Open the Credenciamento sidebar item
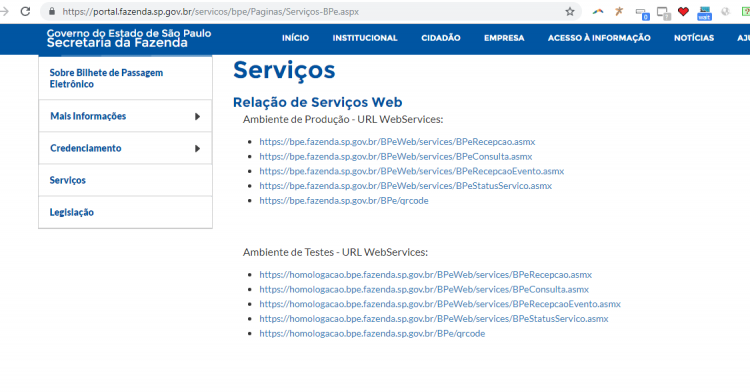The image size is (750, 392). (125, 148)
